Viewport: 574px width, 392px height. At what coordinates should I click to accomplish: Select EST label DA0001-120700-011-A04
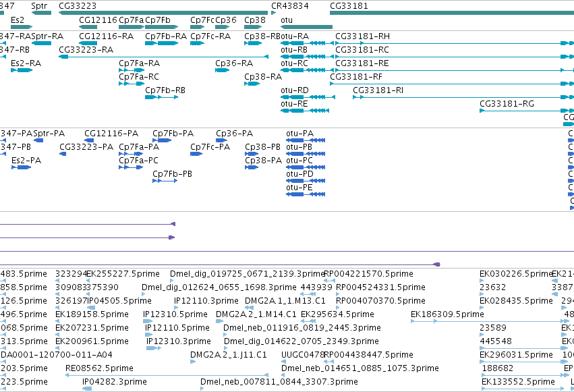point(57,355)
